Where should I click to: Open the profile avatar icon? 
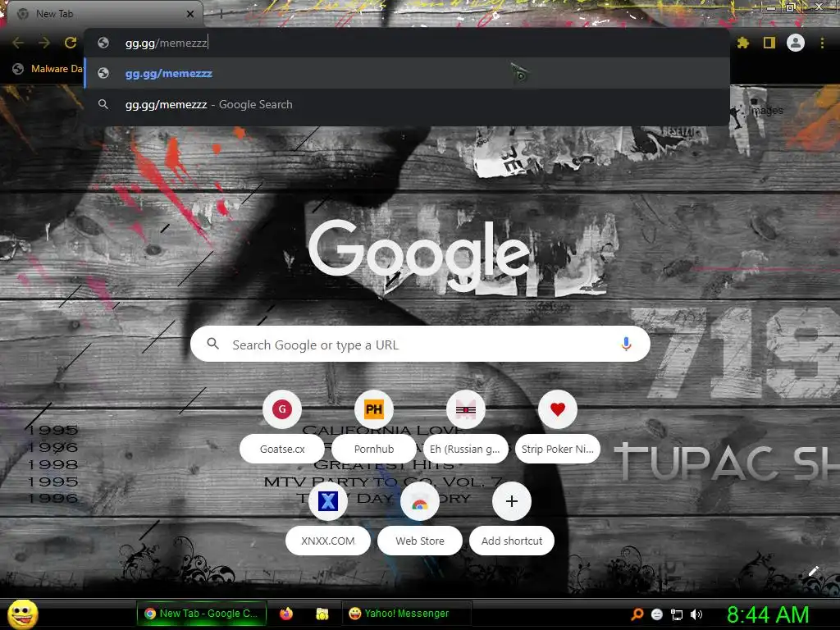[796, 43]
